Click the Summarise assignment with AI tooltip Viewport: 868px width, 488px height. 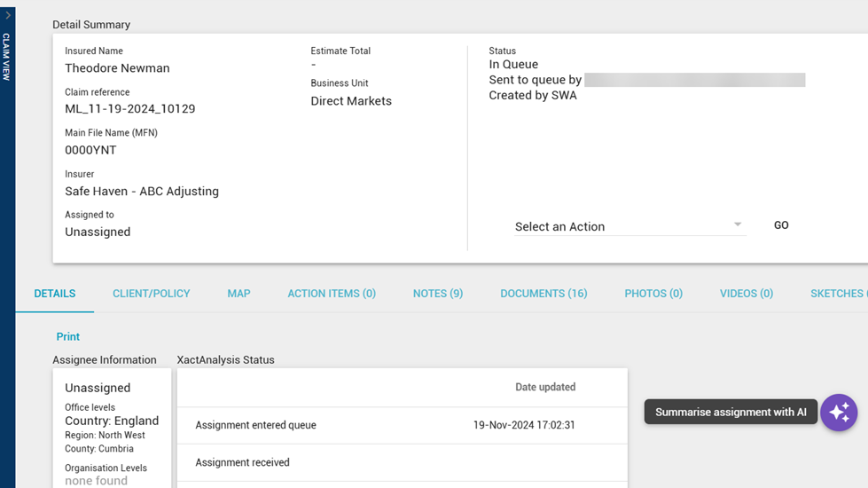coord(731,412)
